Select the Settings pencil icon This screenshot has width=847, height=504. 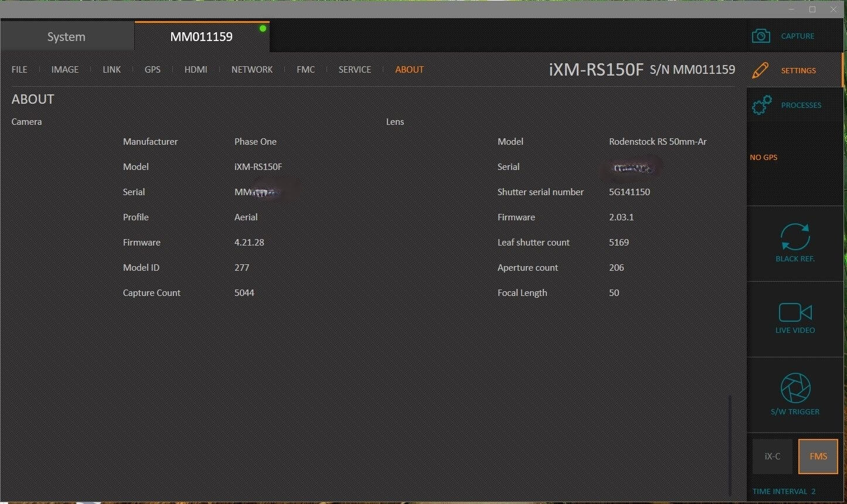(x=760, y=70)
